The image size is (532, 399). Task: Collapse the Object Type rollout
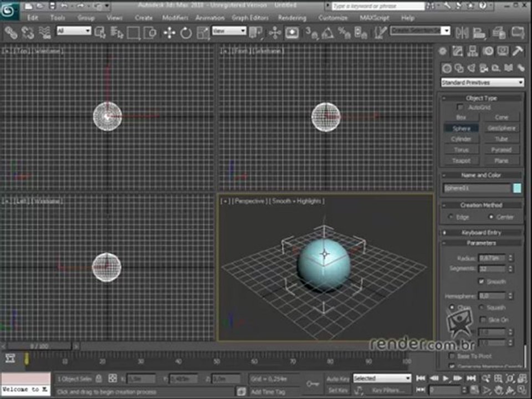pos(482,98)
